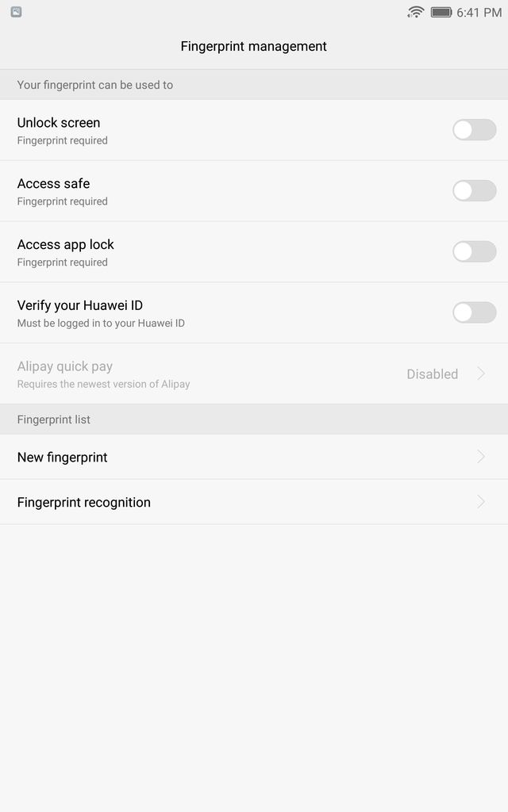Viewport: 508px width, 812px height.
Task: Tap the Access safe label text
Action: (53, 183)
